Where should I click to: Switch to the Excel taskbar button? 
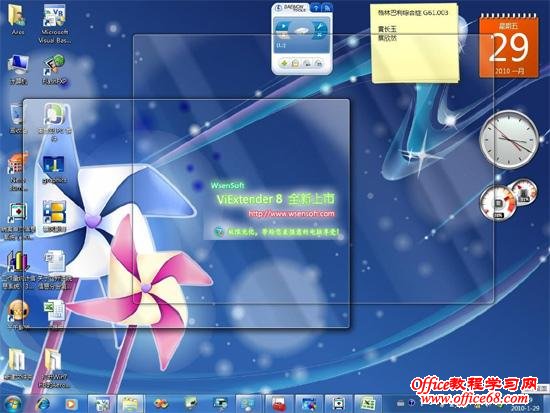[368, 404]
